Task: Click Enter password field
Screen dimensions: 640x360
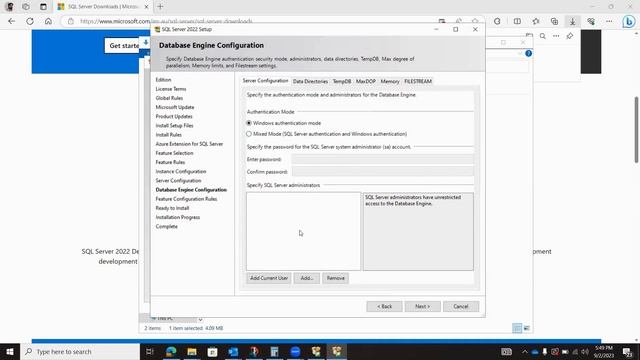Action: (x=383, y=159)
